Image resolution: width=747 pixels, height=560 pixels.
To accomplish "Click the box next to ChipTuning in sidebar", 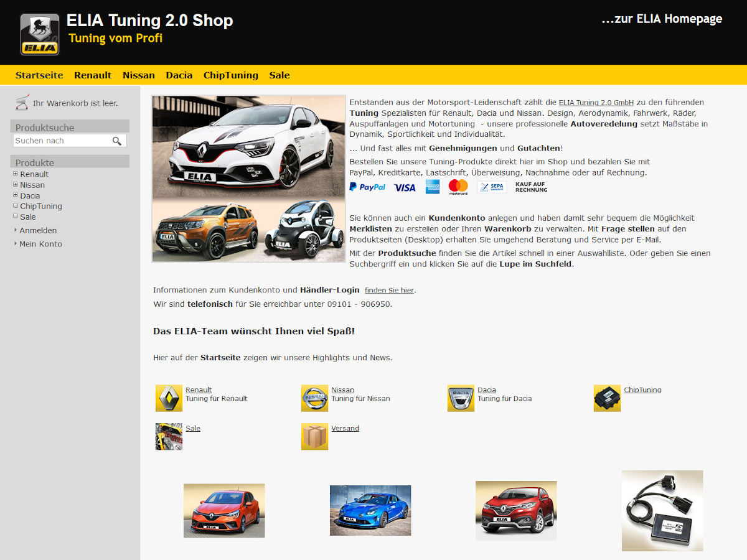I will point(16,205).
